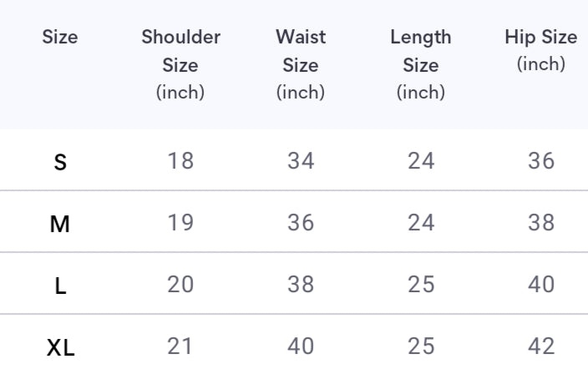Viewport: 588px width, 384px height.
Task: Select length value 24 in M row
Action: coord(421,222)
